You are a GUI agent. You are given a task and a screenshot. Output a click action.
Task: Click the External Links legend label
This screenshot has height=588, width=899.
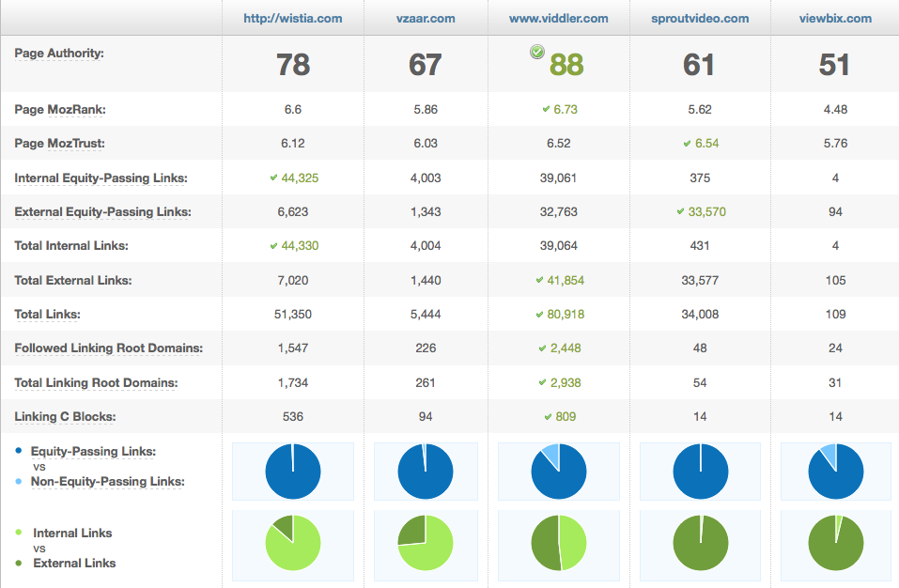click(74, 564)
